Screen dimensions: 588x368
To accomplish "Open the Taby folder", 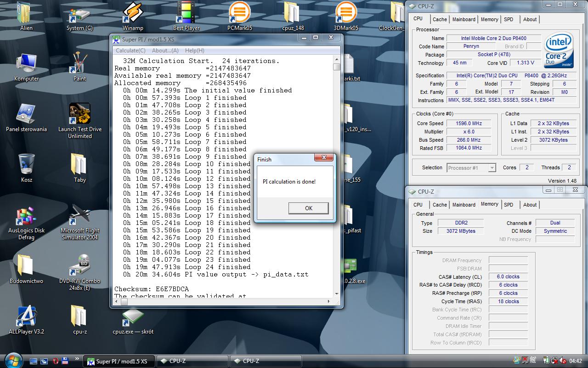I will pyautogui.click(x=79, y=168).
